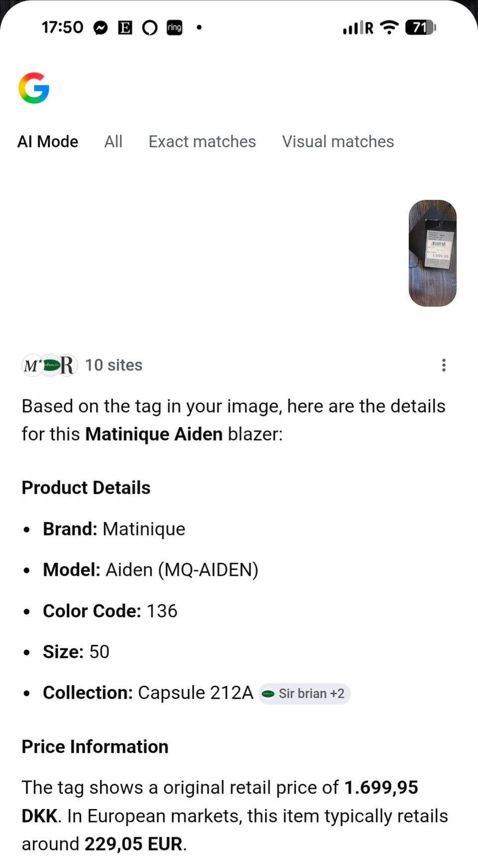Screen dimensions: 478x868
Task: Open the three-dot more options menu
Action: [x=444, y=366]
